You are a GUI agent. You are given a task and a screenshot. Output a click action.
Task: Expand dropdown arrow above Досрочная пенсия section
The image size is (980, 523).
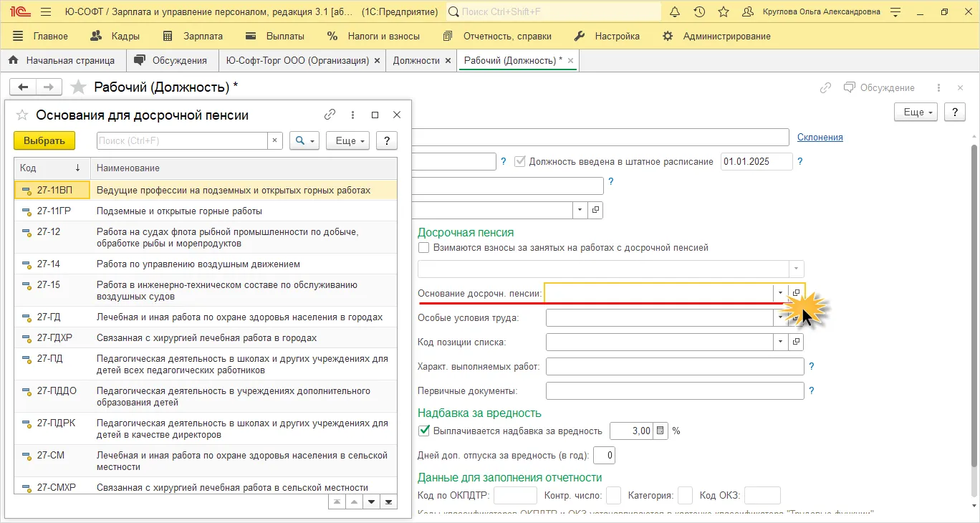(580, 210)
